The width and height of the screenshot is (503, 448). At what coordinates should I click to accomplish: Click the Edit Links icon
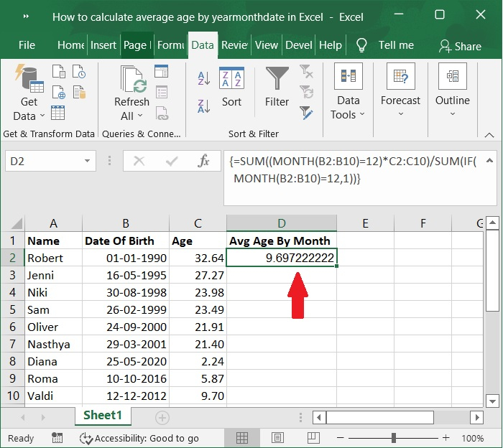click(162, 113)
